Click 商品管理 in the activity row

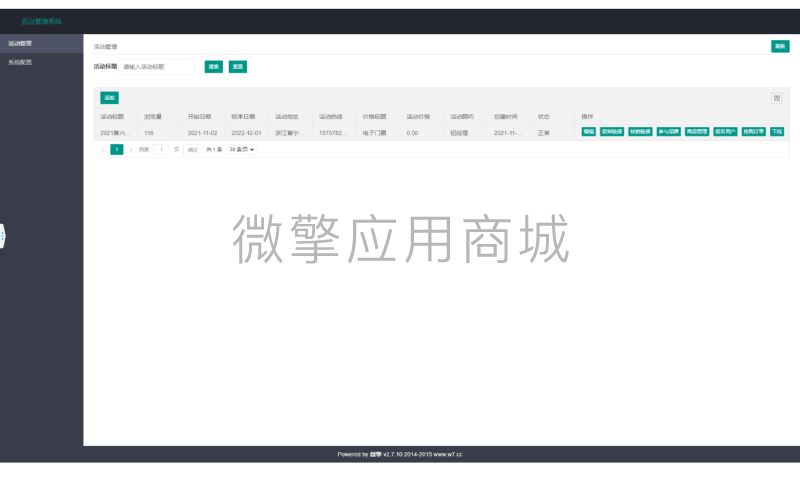(x=696, y=132)
